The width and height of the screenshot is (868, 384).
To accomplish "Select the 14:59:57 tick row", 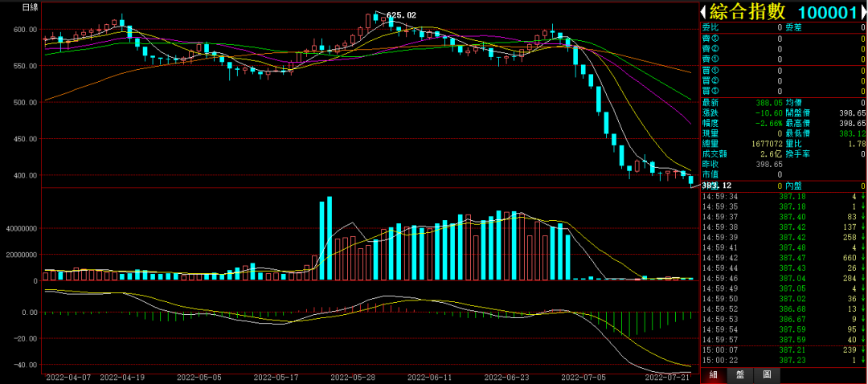I will click(x=784, y=339).
